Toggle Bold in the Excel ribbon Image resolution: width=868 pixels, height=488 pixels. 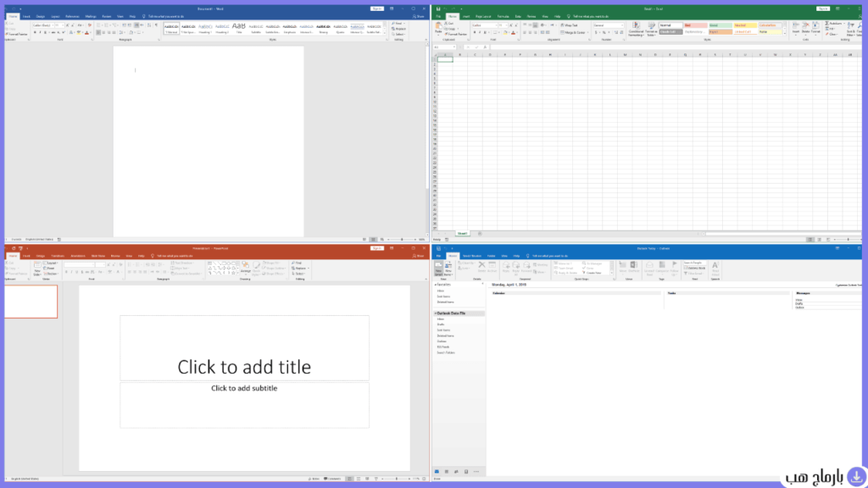point(475,33)
